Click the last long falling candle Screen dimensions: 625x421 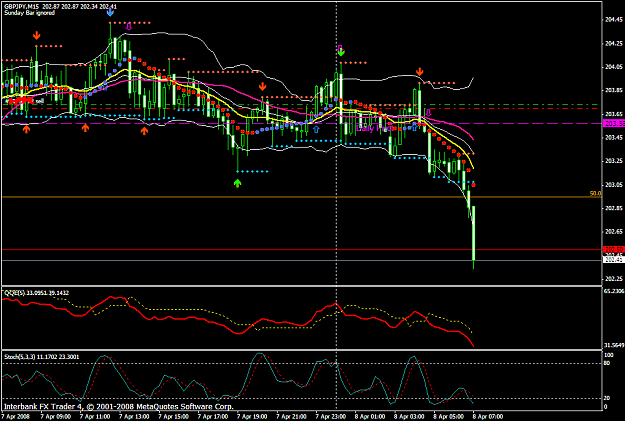pos(474,235)
